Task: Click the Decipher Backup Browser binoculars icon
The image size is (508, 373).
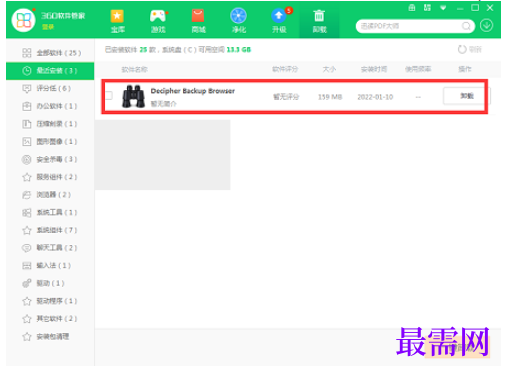Action: pyautogui.click(x=133, y=96)
